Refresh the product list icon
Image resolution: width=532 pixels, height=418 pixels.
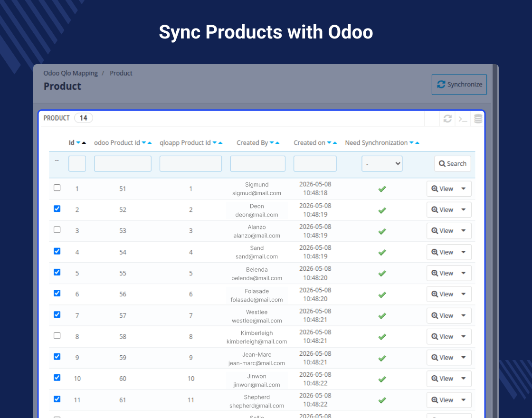(x=447, y=118)
